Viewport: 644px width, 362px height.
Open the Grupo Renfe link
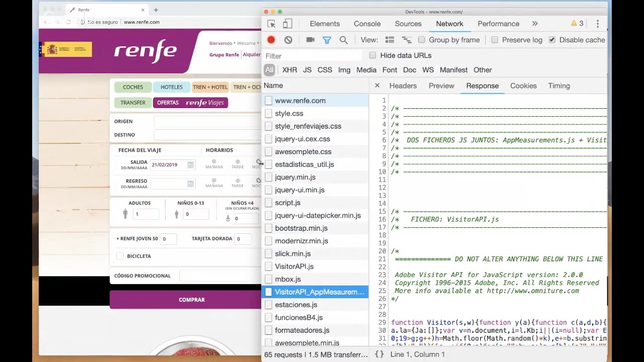224,55
